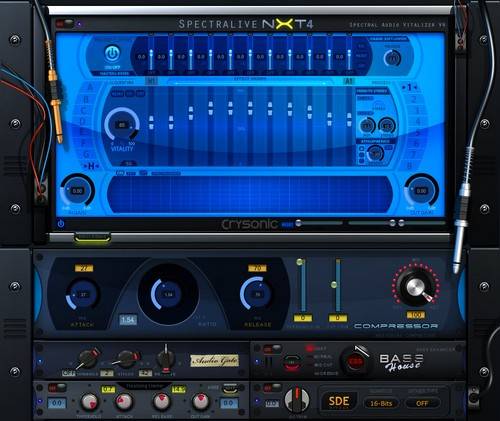Click the red Bass House knob
The image size is (500, 421).
pyautogui.click(x=355, y=361)
